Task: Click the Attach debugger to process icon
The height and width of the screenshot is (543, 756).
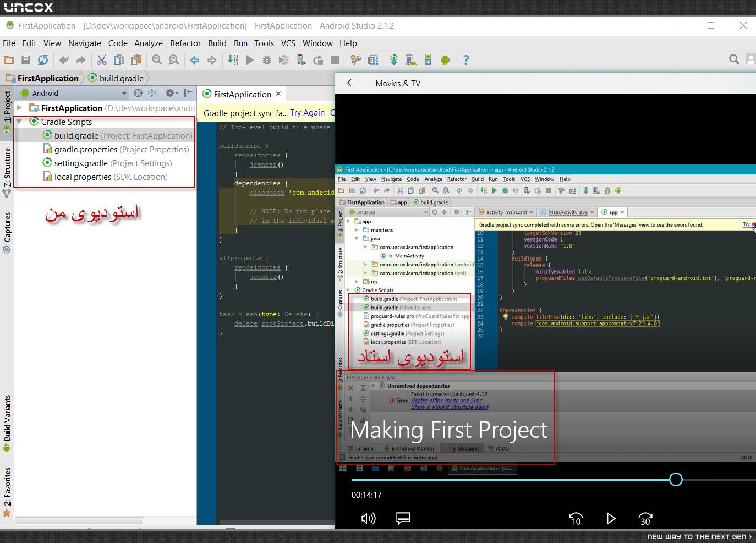Action: 301,60
